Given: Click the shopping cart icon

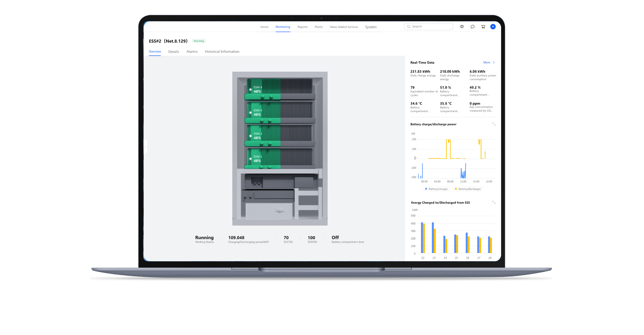Looking at the screenshot, I should (x=483, y=27).
